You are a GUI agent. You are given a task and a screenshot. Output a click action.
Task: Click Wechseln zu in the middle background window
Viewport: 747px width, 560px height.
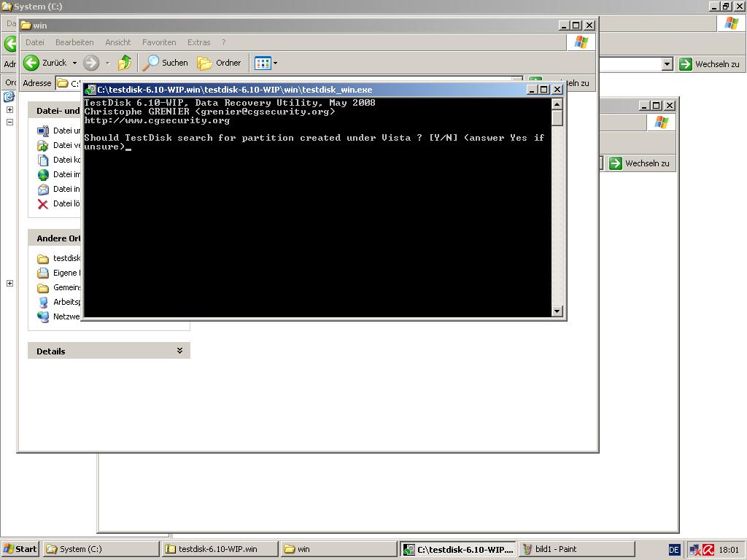pos(640,163)
